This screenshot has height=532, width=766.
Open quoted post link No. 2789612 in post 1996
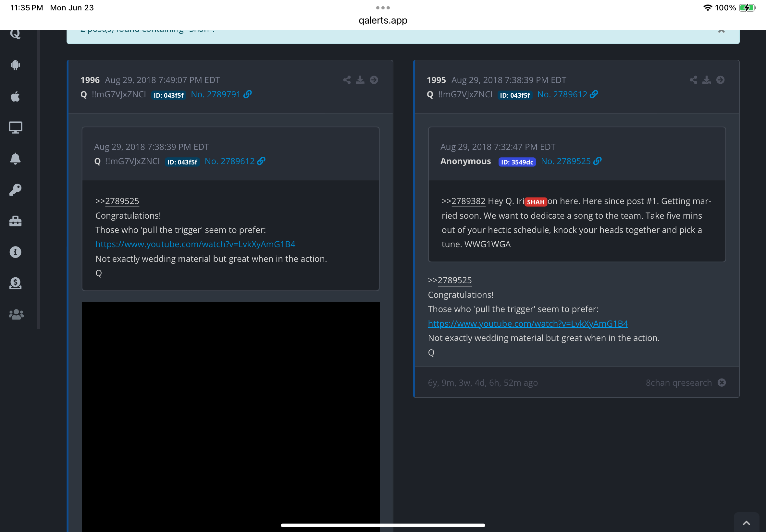[235, 161]
